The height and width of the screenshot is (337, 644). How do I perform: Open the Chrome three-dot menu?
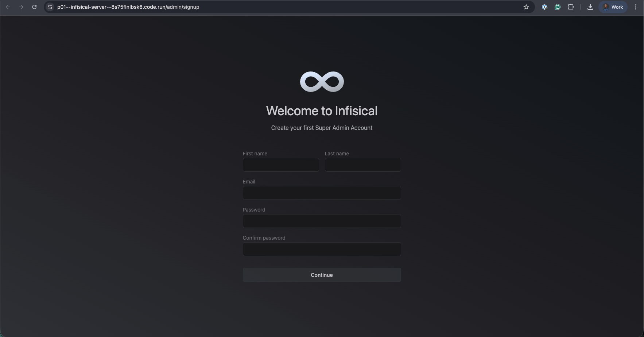point(636,7)
